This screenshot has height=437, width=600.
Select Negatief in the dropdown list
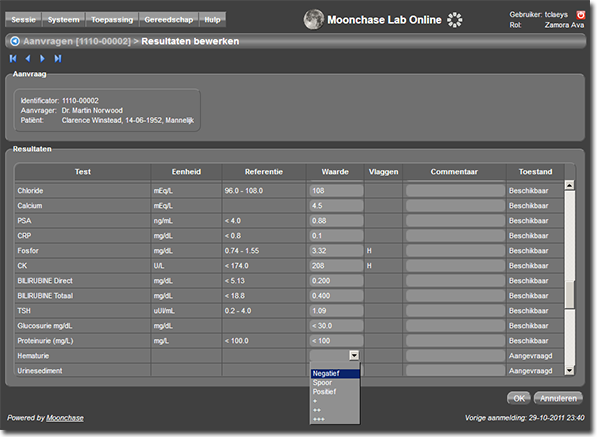335,373
